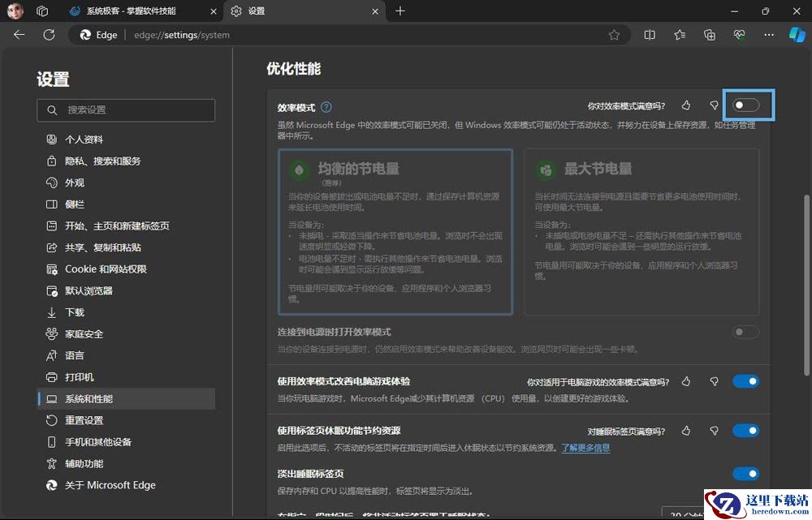
Task: Open 隐私、搜索和服务 settings
Action: (126, 161)
